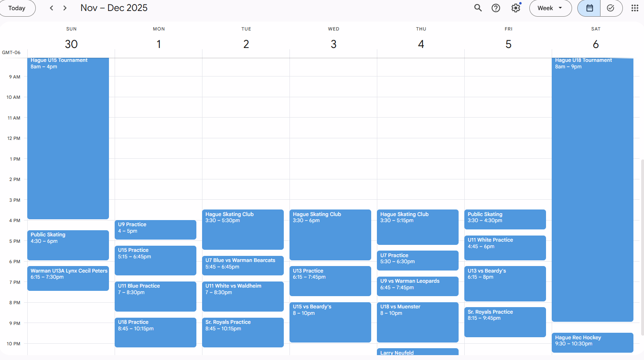Screen dimensions: 644x360
Task: Go to previous week arrow
Action: click(x=52, y=8)
